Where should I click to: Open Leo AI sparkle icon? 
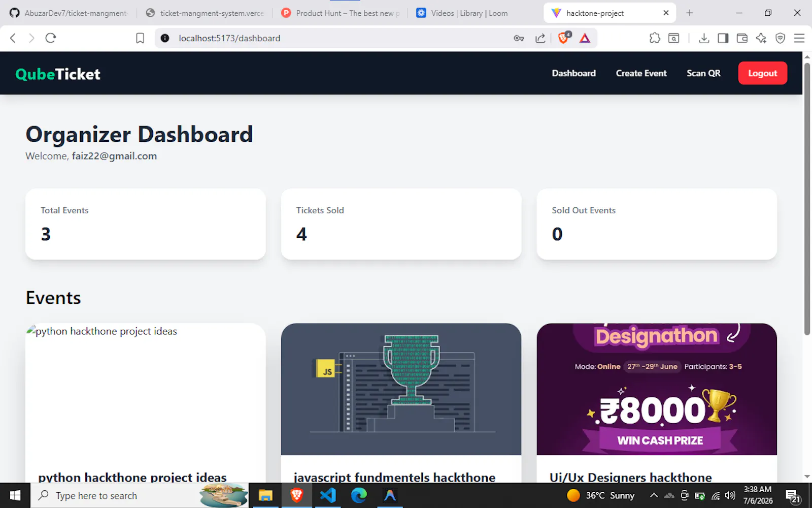click(761, 38)
